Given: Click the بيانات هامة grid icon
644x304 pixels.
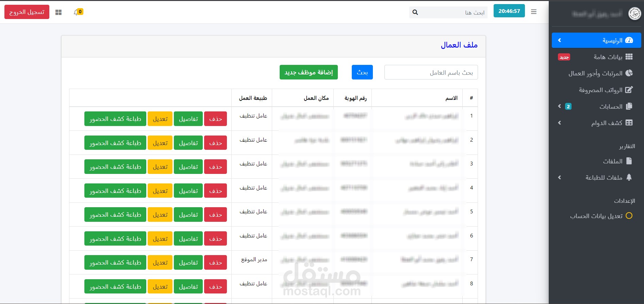Looking at the screenshot, I should point(629,57).
